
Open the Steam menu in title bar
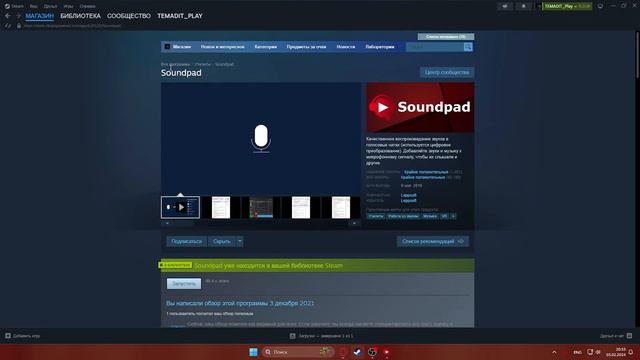tap(14, 6)
